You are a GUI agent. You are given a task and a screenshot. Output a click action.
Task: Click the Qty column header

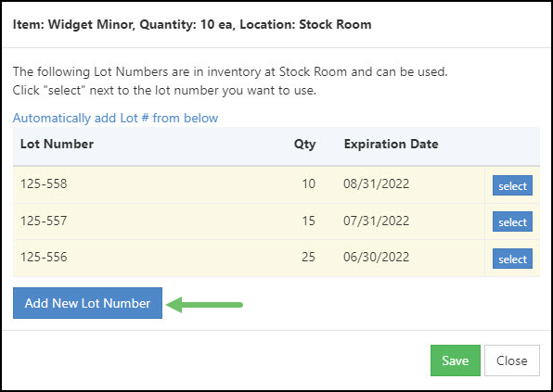[304, 145]
